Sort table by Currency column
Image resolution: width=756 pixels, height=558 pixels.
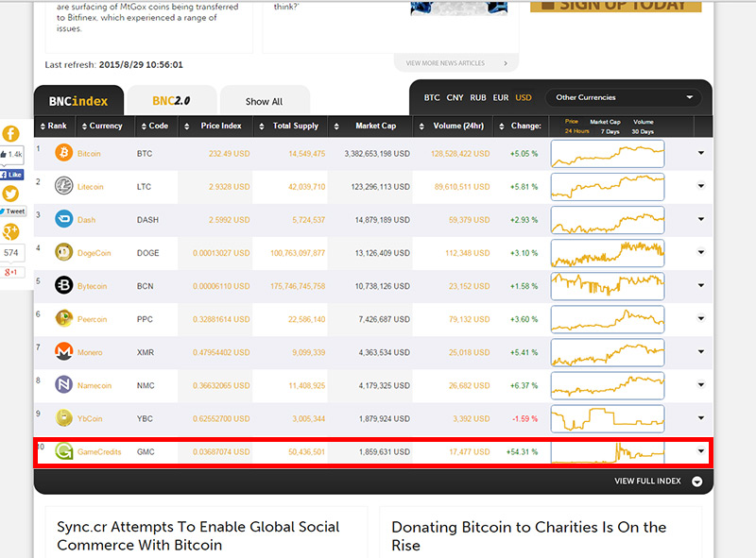tap(102, 126)
